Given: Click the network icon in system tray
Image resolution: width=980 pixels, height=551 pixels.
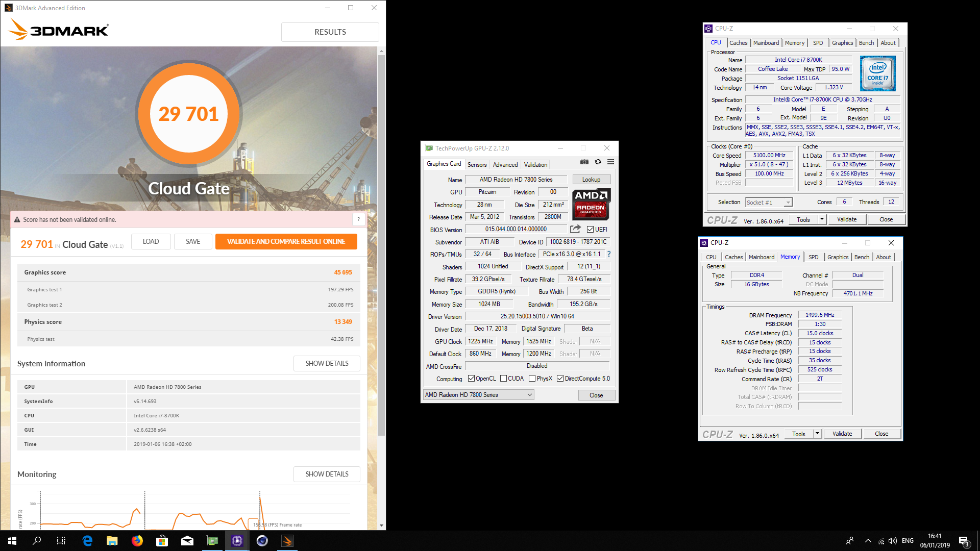Looking at the screenshot, I should [881, 541].
